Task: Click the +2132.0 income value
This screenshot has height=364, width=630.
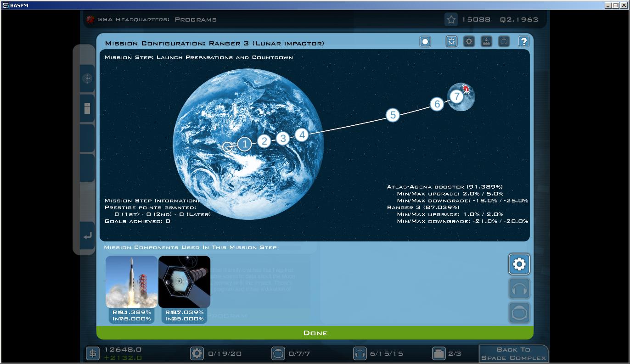Action: pyautogui.click(x=123, y=358)
